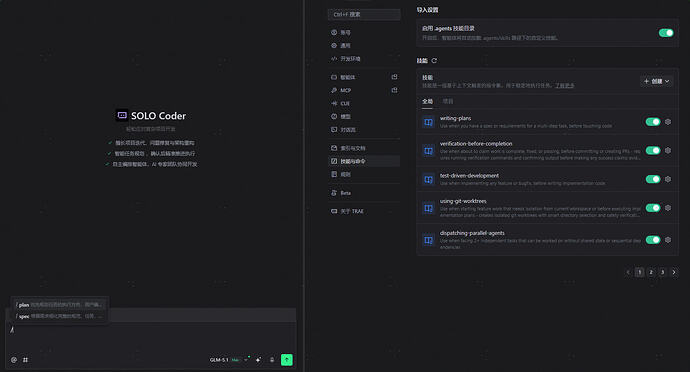Focus the chat message input box
Viewport: 690px width, 372px height.
(150, 337)
